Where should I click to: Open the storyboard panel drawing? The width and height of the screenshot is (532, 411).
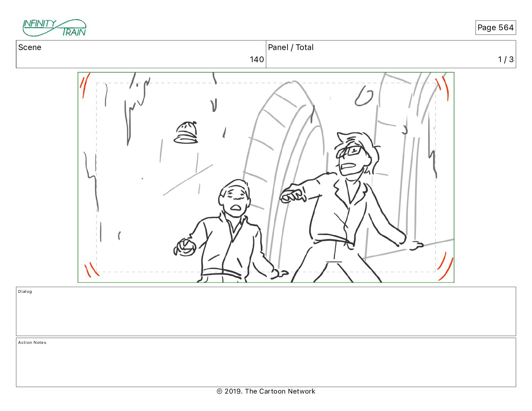tap(266, 177)
